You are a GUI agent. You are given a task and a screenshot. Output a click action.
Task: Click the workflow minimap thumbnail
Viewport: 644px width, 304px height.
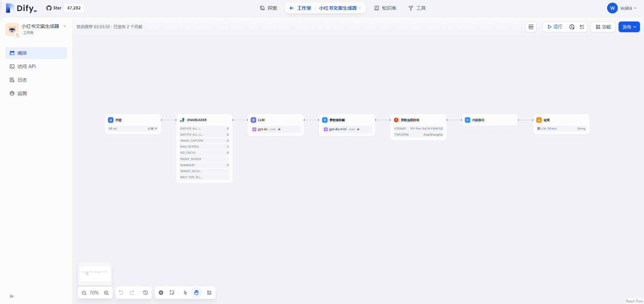point(95,273)
